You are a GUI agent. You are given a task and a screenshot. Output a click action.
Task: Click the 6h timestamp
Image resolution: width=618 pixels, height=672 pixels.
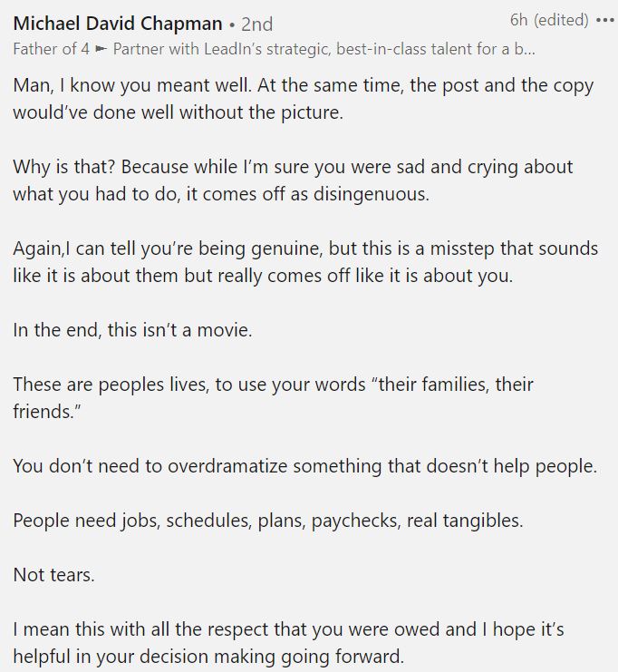click(x=518, y=20)
